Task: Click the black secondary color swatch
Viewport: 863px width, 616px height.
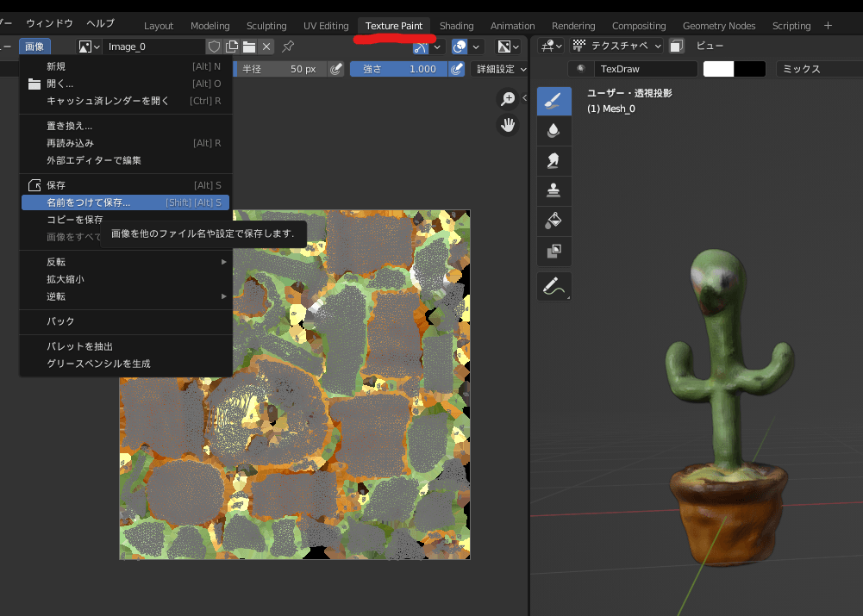Action: [750, 69]
